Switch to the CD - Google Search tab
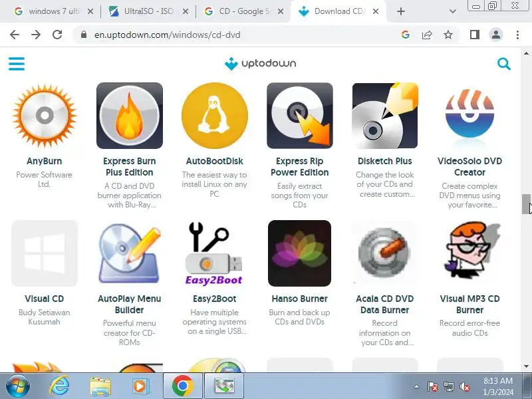The image size is (532, 399). 237,11
